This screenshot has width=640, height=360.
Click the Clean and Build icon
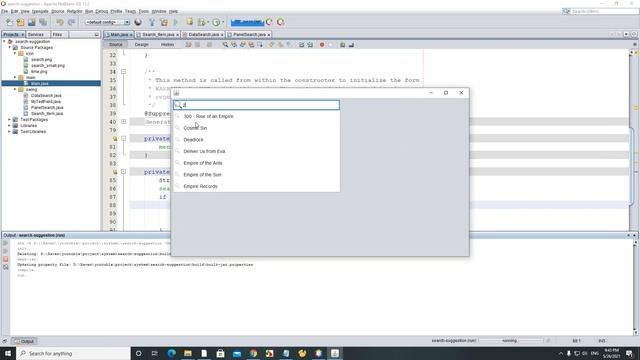coord(164,22)
